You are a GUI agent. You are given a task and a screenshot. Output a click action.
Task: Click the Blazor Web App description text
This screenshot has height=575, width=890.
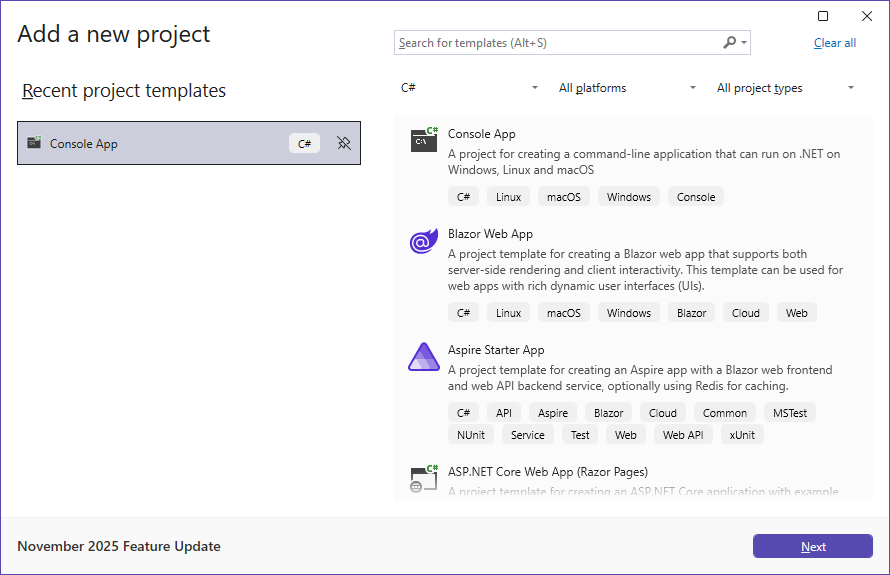pos(645,270)
